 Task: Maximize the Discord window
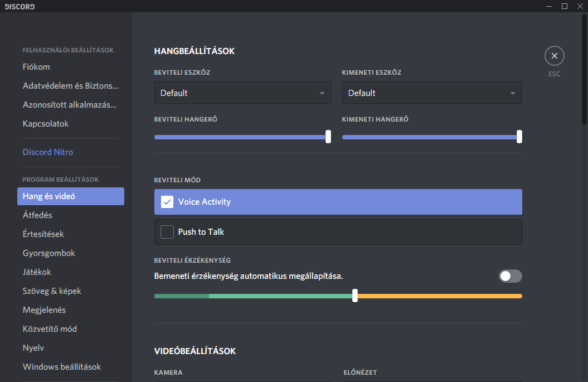coord(565,6)
